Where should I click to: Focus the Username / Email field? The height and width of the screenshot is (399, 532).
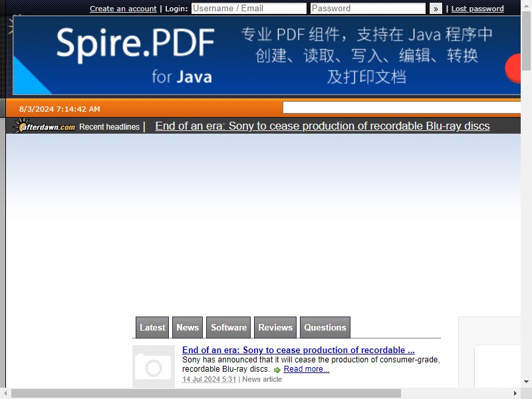pyautogui.click(x=249, y=9)
